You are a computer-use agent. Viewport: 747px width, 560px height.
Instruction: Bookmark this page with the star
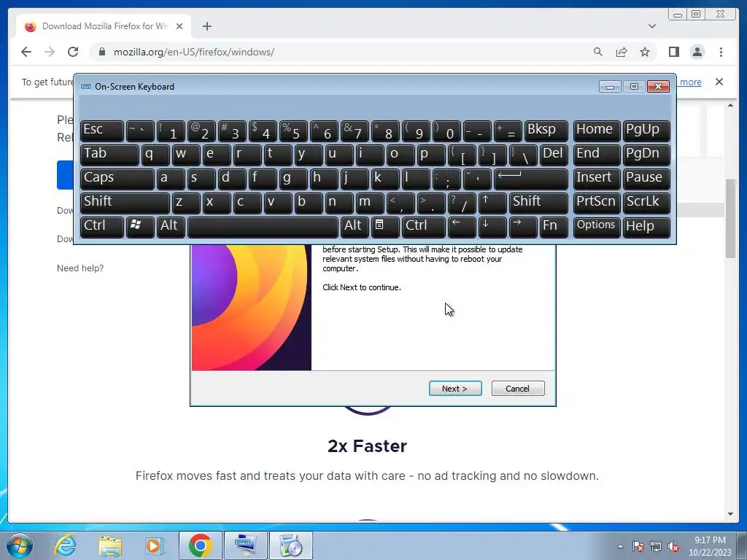coord(645,52)
